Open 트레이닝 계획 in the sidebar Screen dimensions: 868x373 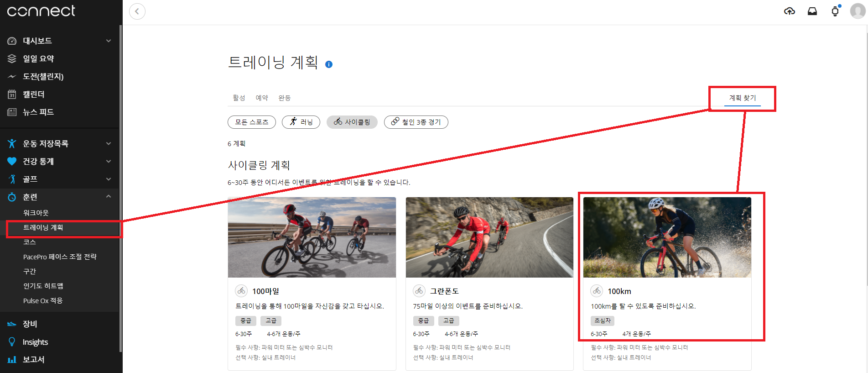click(x=43, y=227)
